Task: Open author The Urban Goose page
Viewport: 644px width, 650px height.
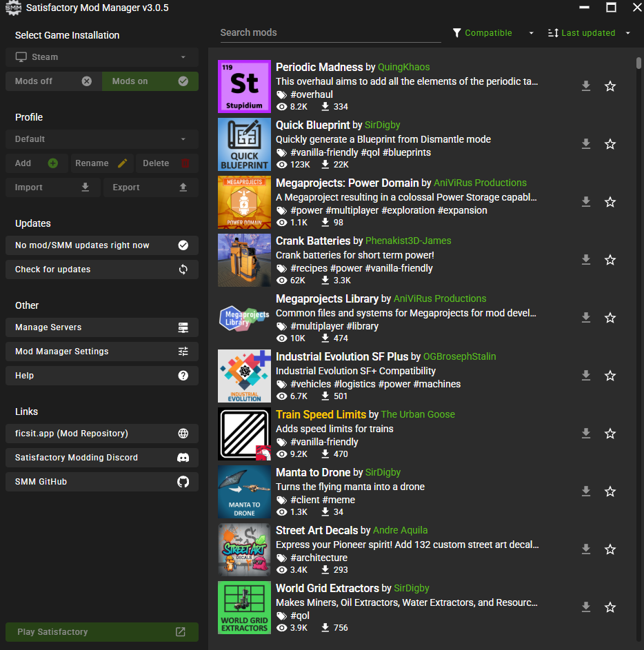Action: (418, 414)
